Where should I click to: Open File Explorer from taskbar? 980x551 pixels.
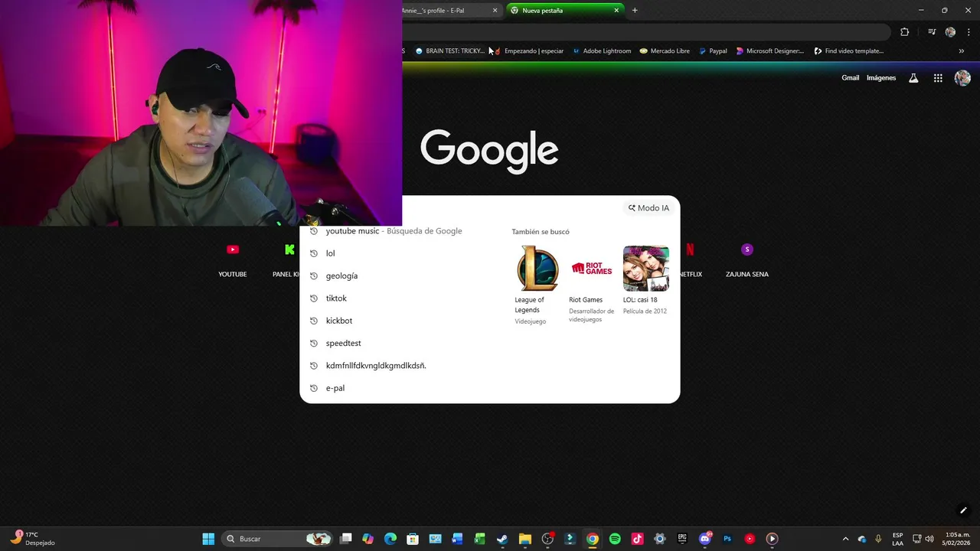click(524, 539)
